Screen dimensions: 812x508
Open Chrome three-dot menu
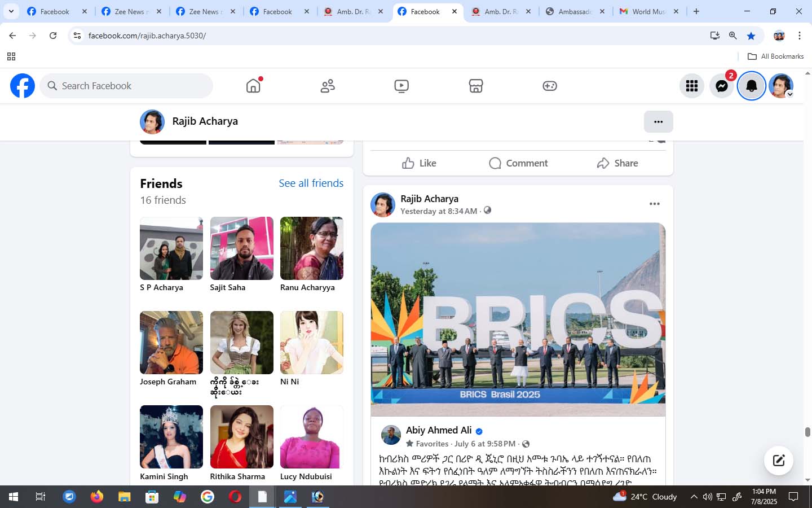(x=800, y=36)
